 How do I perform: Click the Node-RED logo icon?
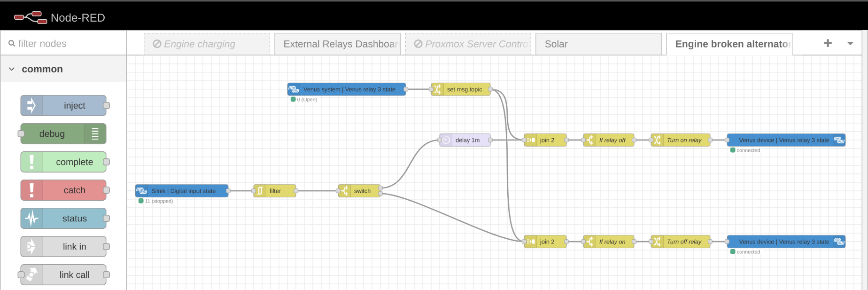pyautogui.click(x=31, y=18)
